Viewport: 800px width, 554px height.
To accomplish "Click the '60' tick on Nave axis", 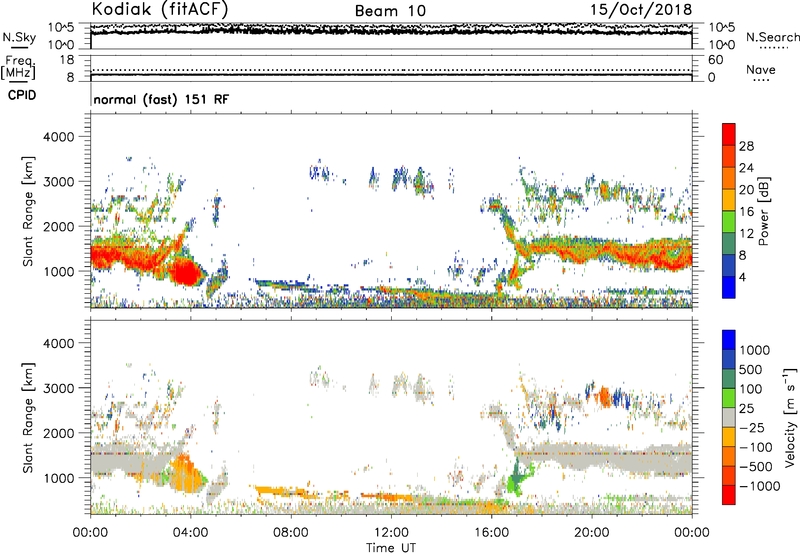I will 716,60.
